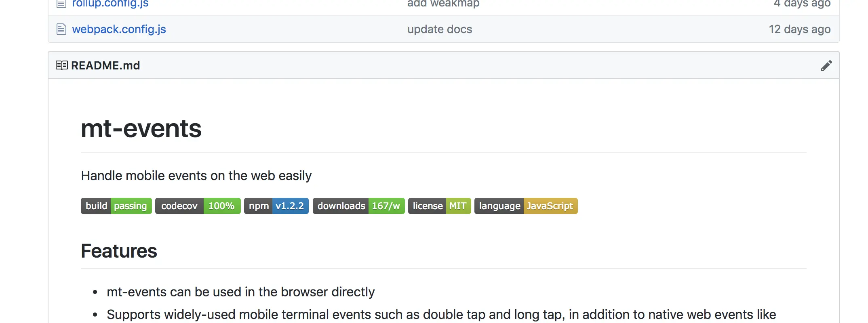Select the webpack.config.js table row
Viewport: 868px width, 323px height.
445,29
